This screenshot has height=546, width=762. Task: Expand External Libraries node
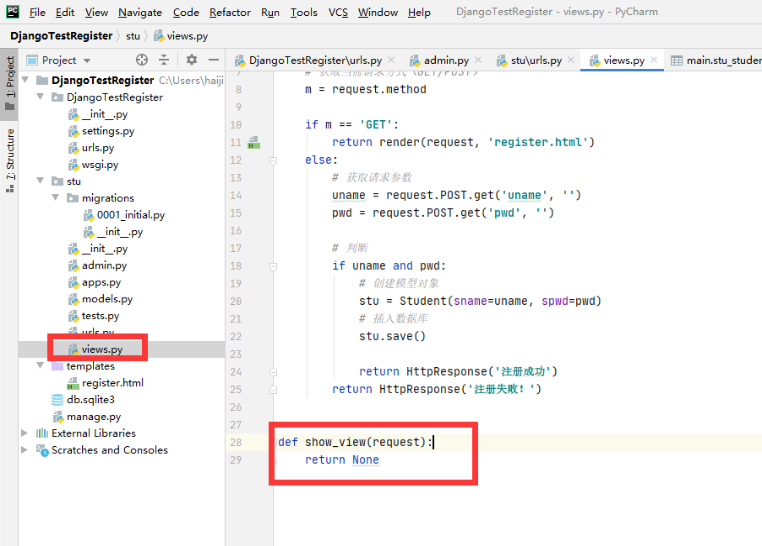click(x=24, y=433)
